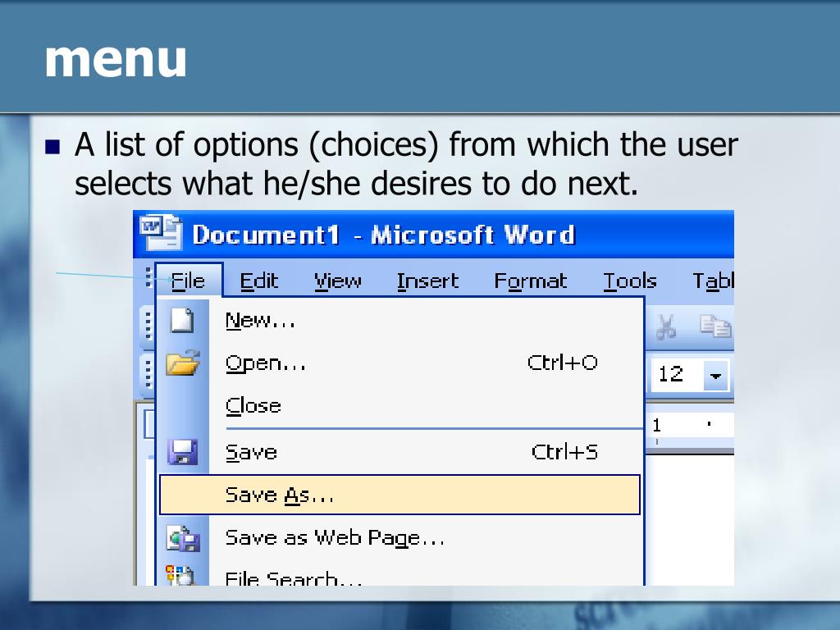Screen dimensions: 840x630
Task: Click the File Search icon
Action: (x=180, y=575)
